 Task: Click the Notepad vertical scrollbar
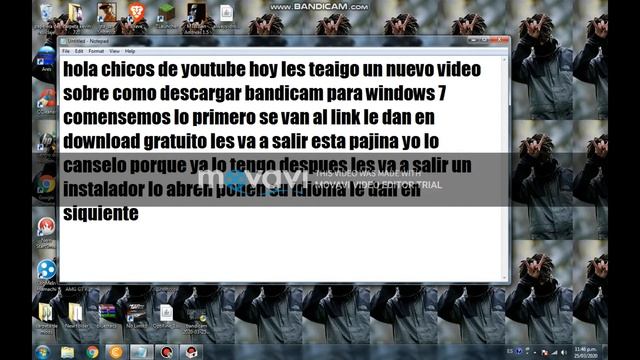tap(505, 169)
